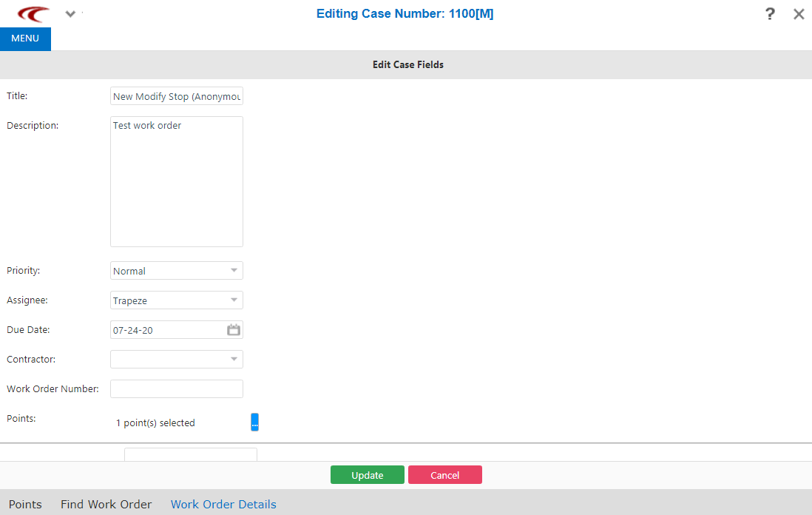The width and height of the screenshot is (812, 515).
Task: Open the Due Date calendar picker icon
Action: pyautogui.click(x=234, y=329)
